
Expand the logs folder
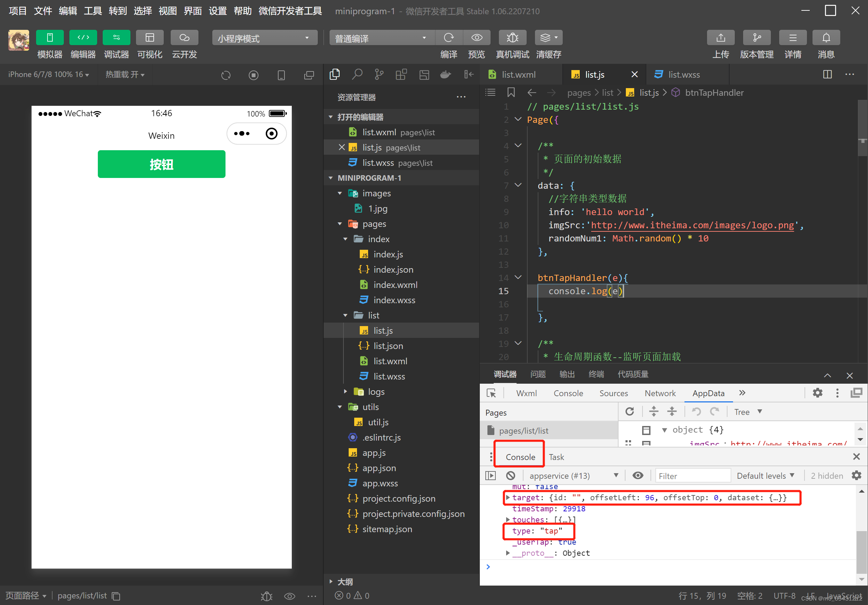click(345, 391)
